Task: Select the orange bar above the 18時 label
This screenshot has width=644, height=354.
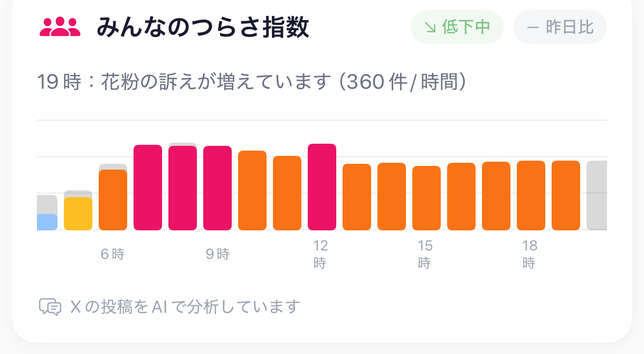Action: point(531,195)
